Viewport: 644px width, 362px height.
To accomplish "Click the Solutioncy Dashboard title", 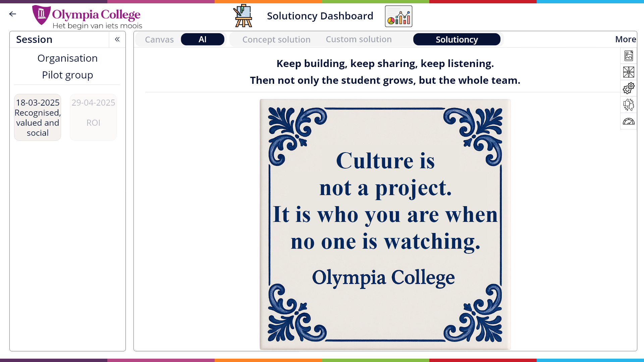I will (320, 16).
